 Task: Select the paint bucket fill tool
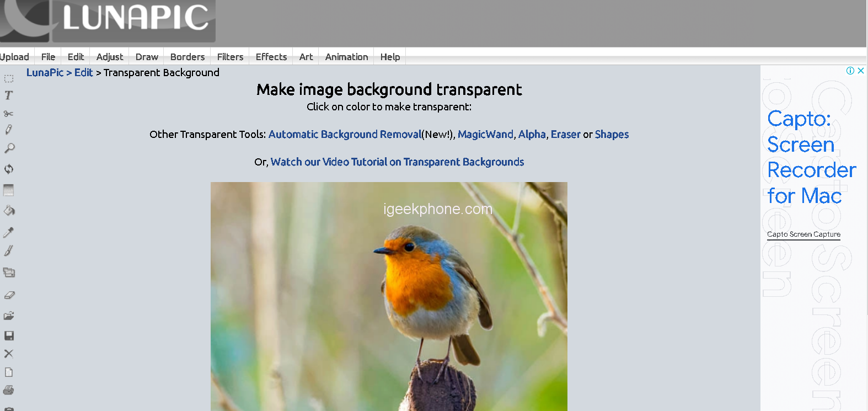click(9, 211)
